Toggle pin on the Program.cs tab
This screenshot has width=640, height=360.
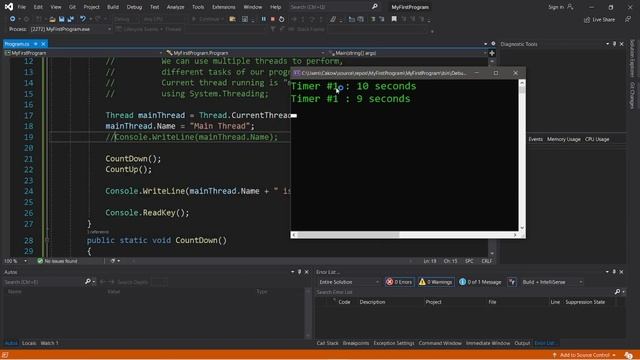tap(36, 44)
